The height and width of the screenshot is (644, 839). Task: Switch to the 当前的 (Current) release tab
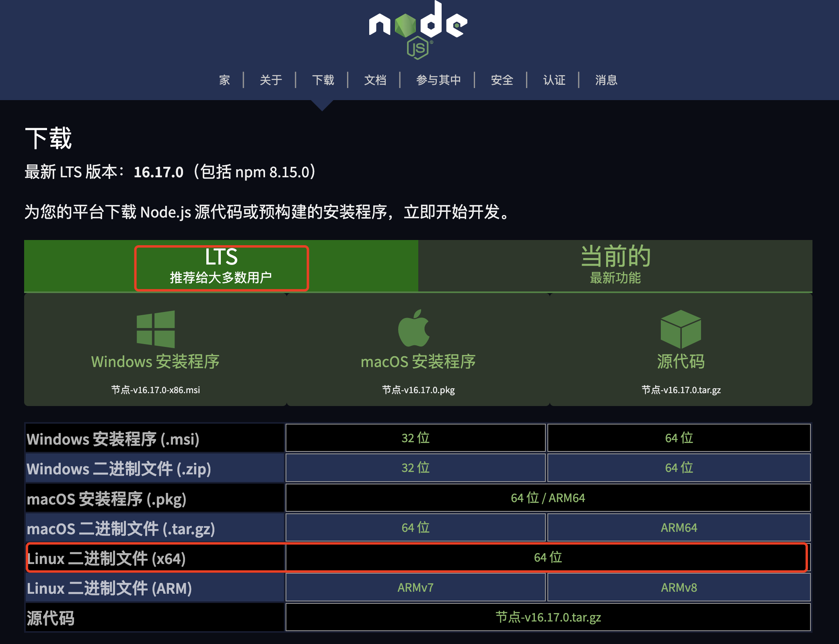coord(615,265)
